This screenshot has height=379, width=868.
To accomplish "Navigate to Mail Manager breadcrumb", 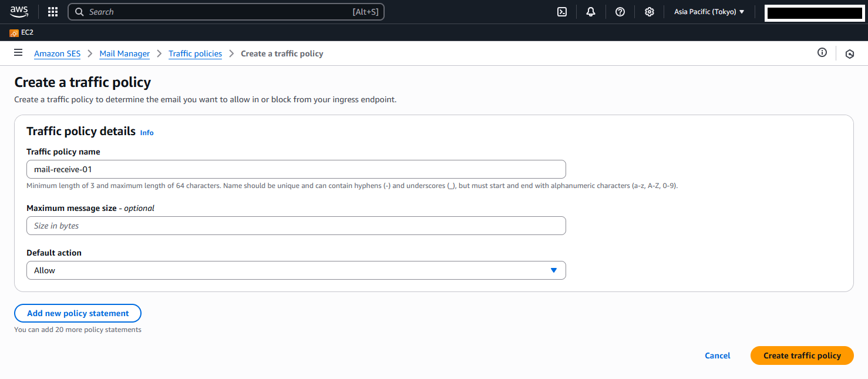I will [x=125, y=53].
